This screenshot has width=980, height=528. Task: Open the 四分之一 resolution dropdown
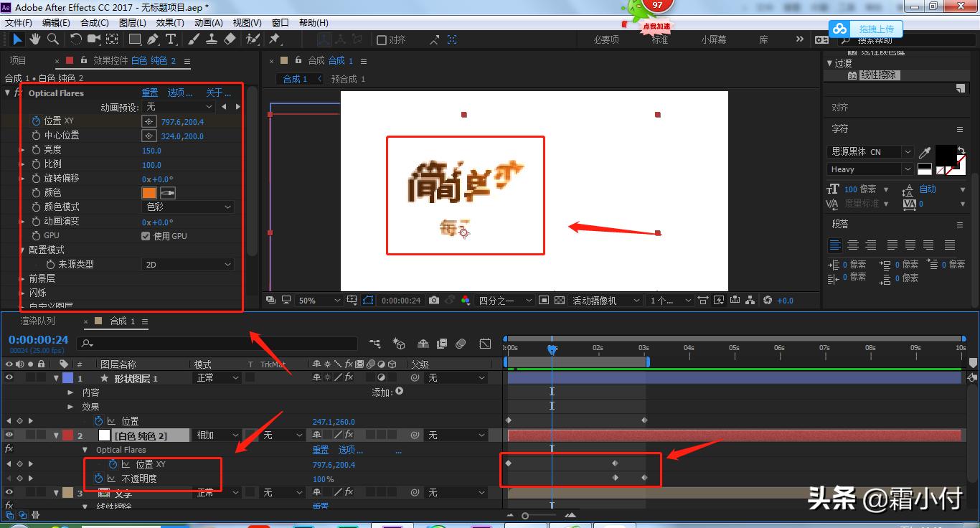502,301
